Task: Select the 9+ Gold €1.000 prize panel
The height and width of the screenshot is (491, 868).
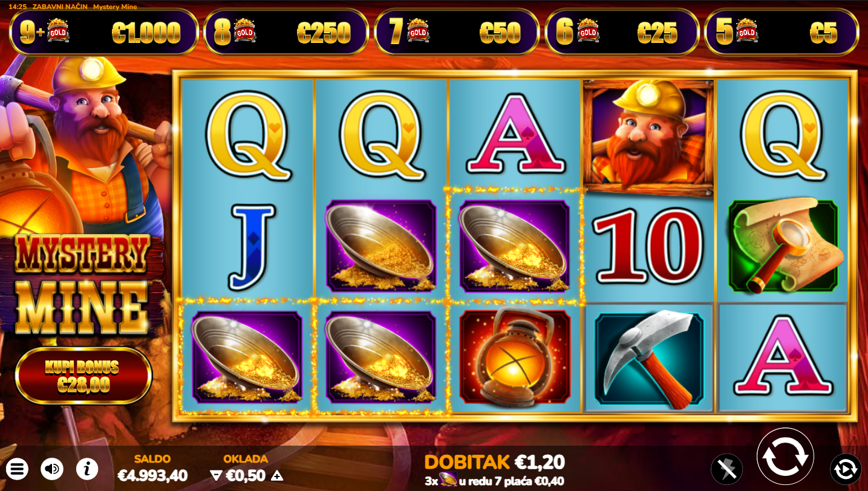Action: click(x=104, y=32)
